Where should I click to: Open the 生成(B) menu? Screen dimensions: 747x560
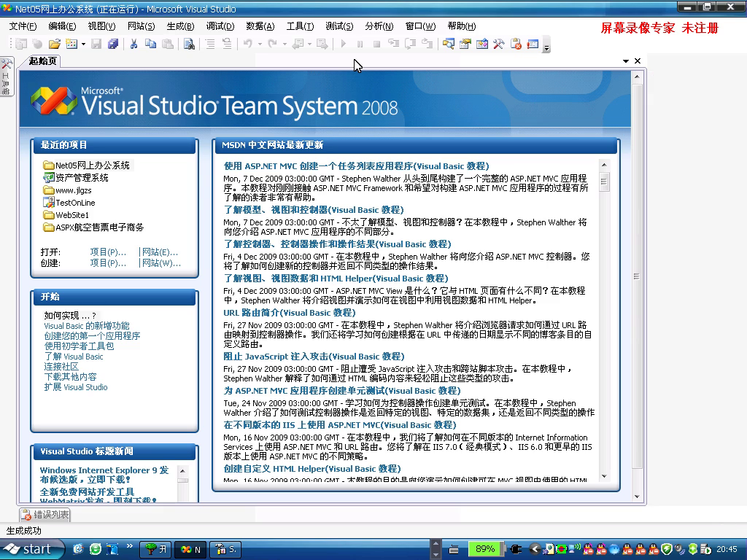click(181, 26)
